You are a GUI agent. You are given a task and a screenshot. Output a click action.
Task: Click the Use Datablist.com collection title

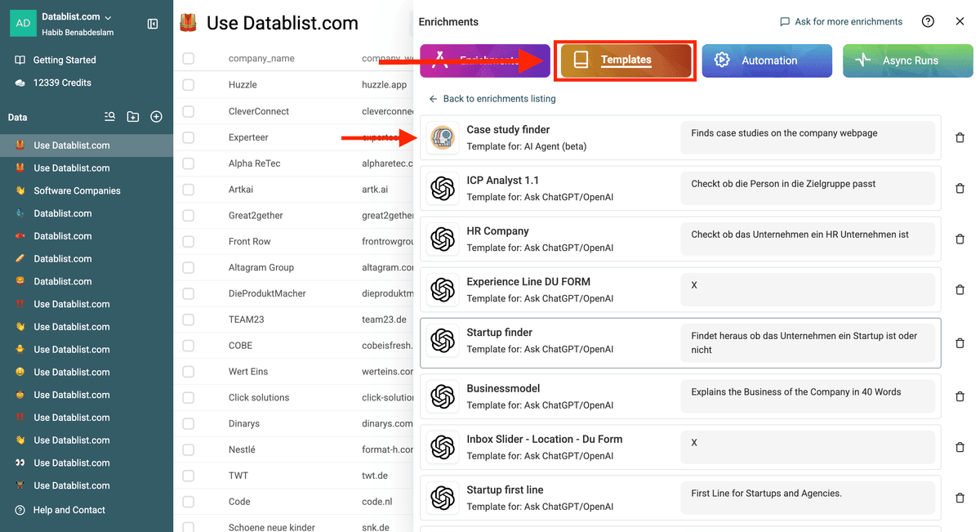283,23
